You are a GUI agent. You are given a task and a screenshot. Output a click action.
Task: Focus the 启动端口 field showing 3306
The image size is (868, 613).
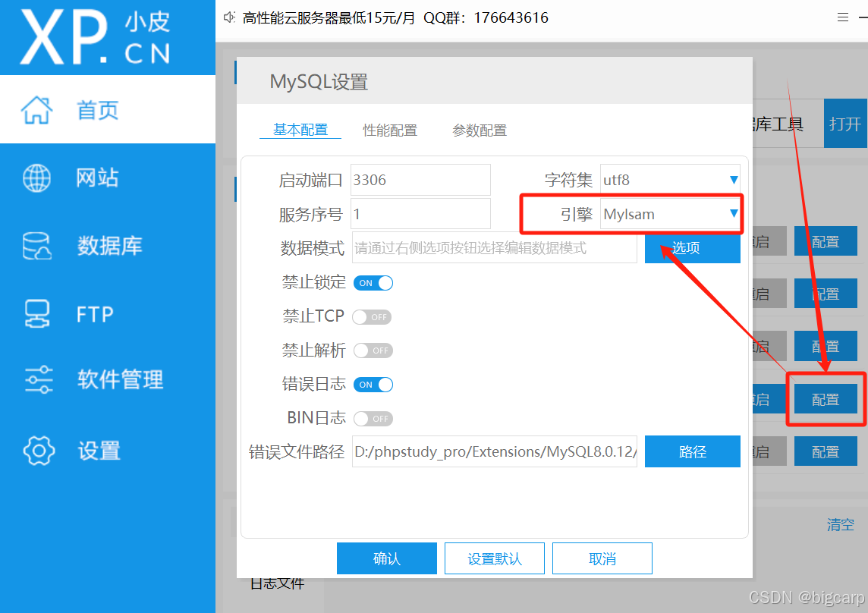coord(420,180)
